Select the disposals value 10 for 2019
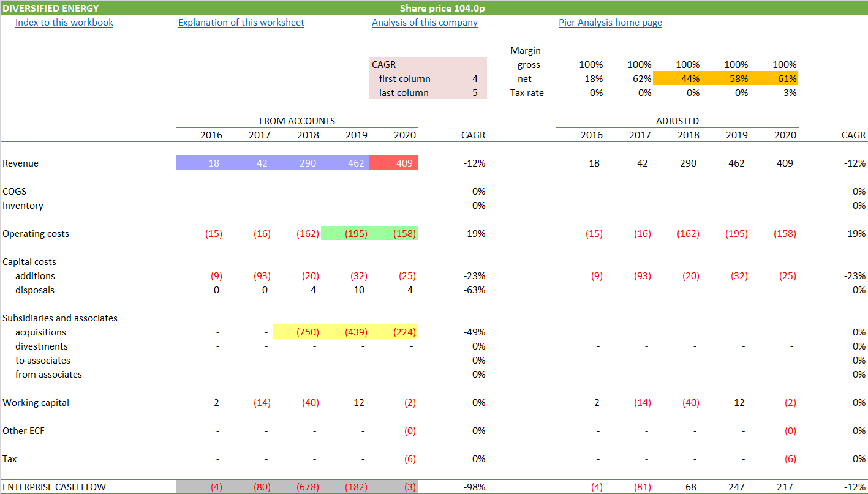The width and height of the screenshot is (868, 494). 359,290
